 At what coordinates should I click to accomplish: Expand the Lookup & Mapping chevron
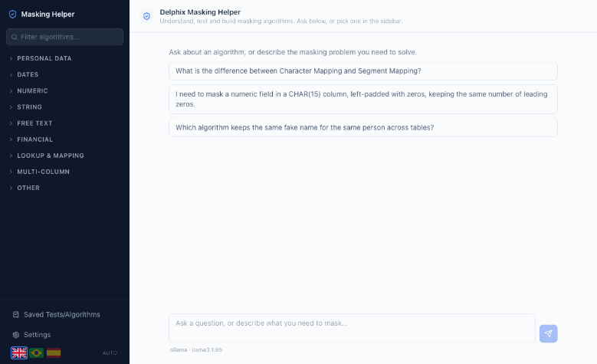[x=11, y=156]
